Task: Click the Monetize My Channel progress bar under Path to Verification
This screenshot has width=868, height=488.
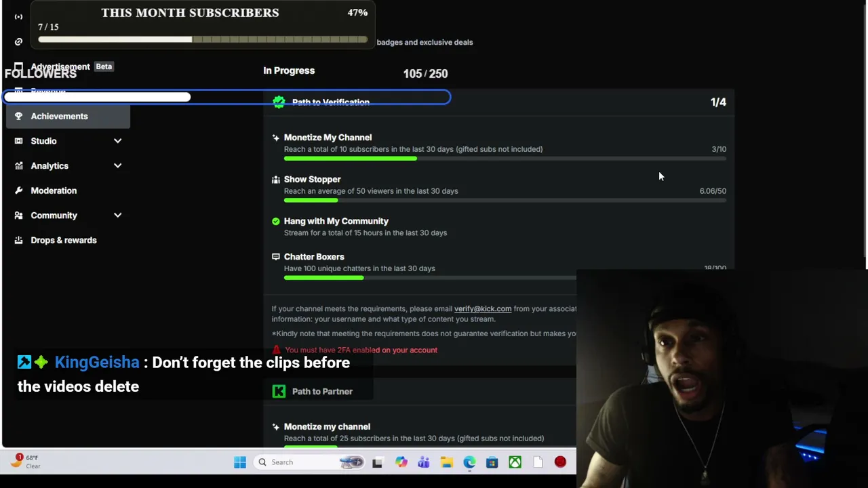Action: coord(505,159)
